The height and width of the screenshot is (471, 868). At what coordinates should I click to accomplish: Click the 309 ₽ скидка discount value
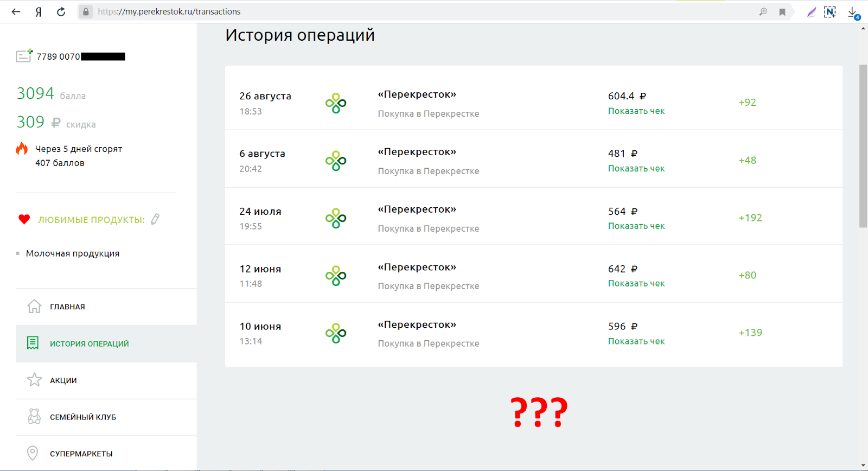click(56, 122)
